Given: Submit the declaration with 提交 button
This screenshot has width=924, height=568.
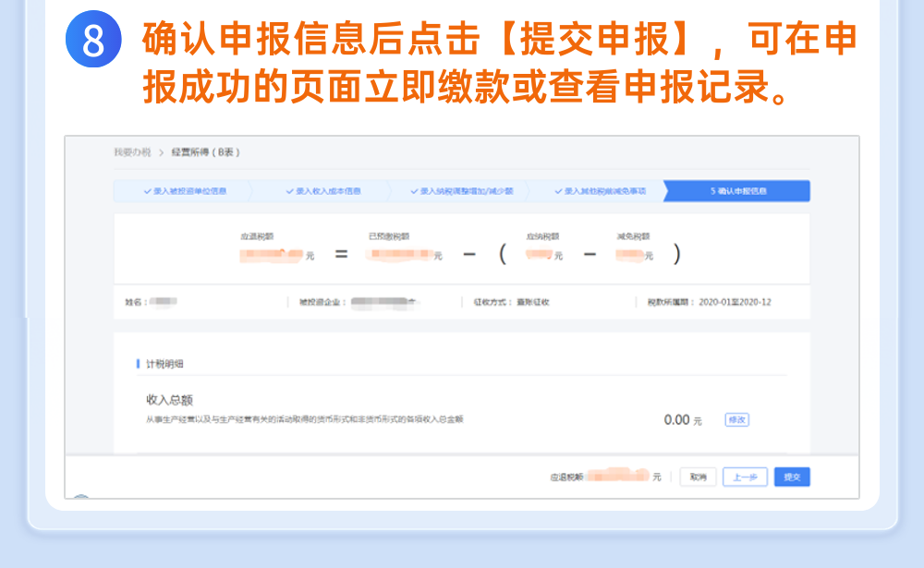Looking at the screenshot, I should tap(792, 477).
